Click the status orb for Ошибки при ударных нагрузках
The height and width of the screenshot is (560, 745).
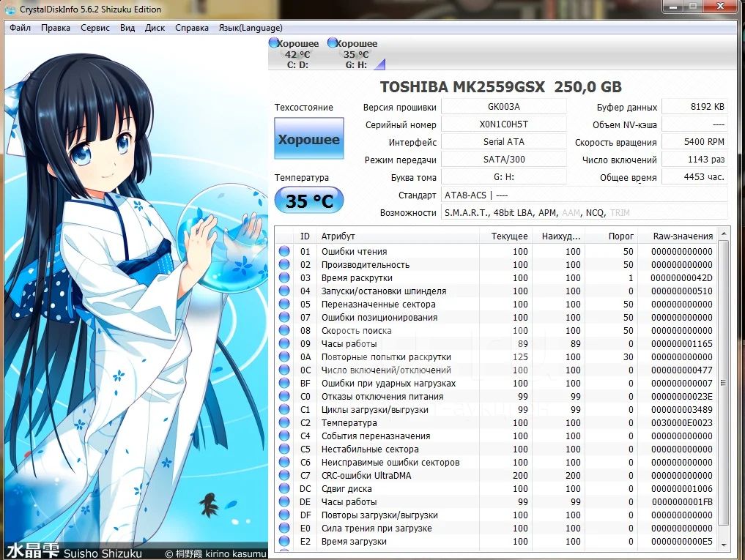pyautogui.click(x=284, y=383)
